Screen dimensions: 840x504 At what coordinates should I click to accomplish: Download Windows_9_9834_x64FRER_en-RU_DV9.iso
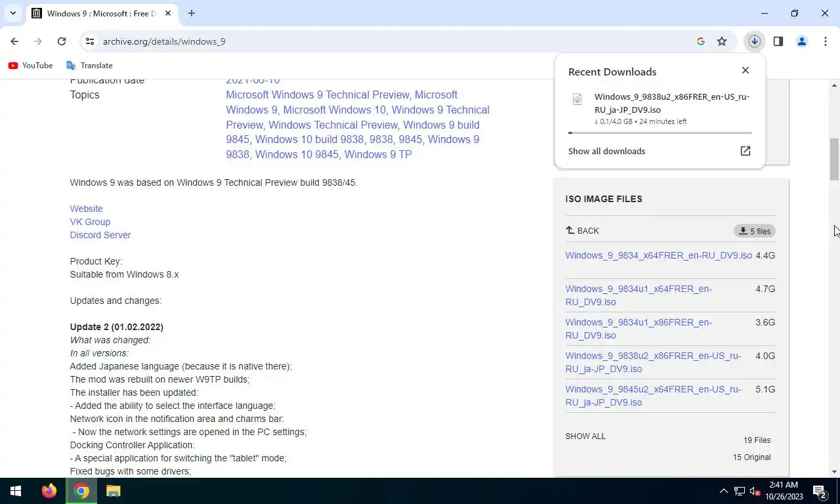[x=658, y=255]
